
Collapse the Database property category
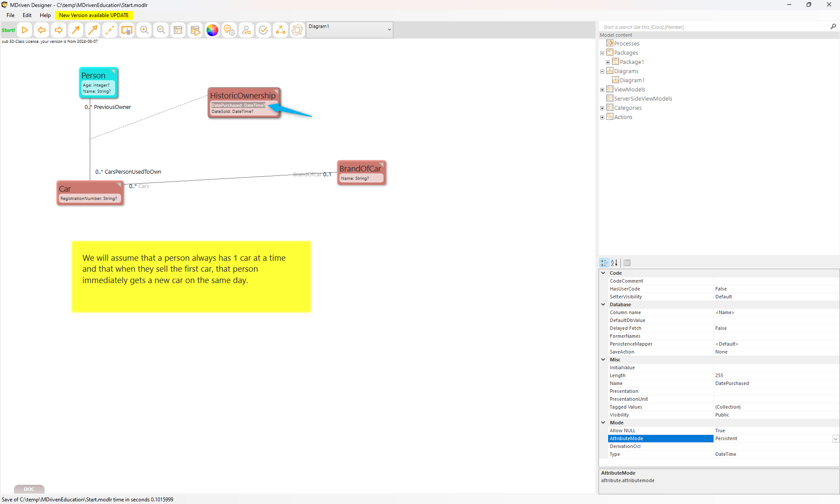click(603, 304)
